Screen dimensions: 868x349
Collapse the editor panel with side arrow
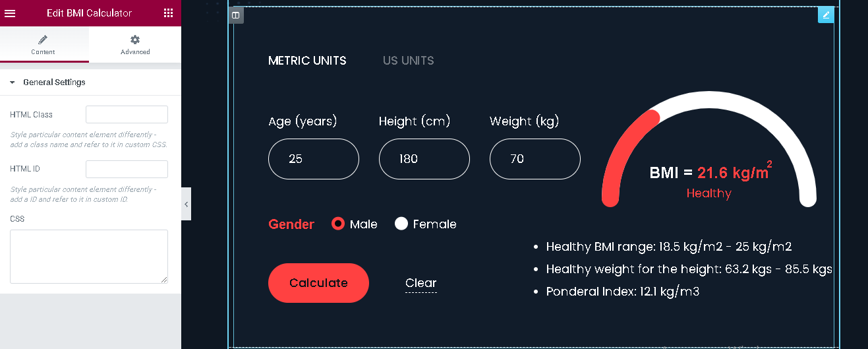pos(187,205)
